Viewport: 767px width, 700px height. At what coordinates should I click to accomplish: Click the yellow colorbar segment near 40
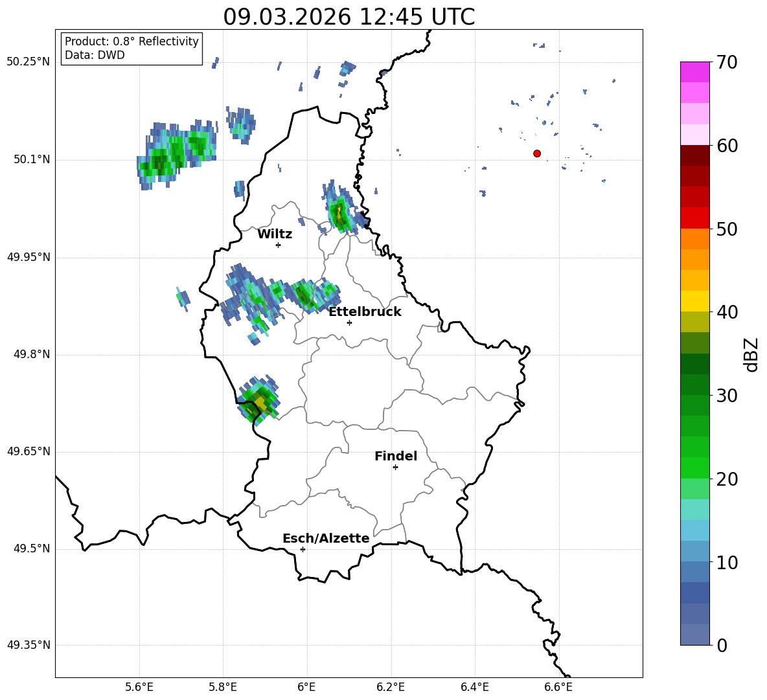tap(694, 300)
